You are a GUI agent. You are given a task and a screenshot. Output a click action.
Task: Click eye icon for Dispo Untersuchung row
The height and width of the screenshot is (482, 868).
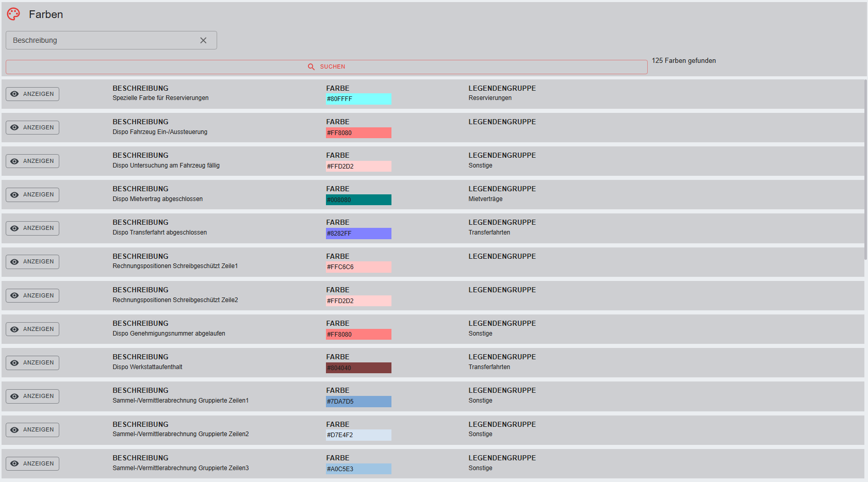click(x=14, y=161)
